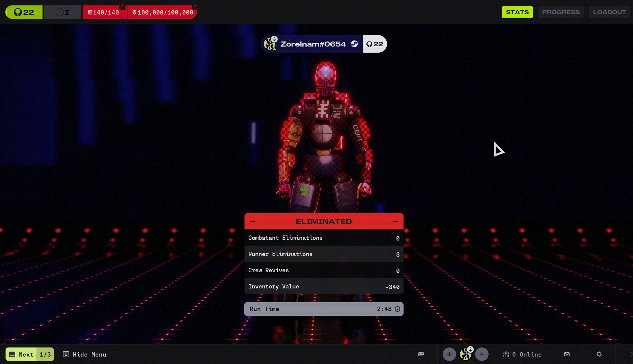
Task: Click the Steam platform icon on nameplate
Action: point(354,44)
